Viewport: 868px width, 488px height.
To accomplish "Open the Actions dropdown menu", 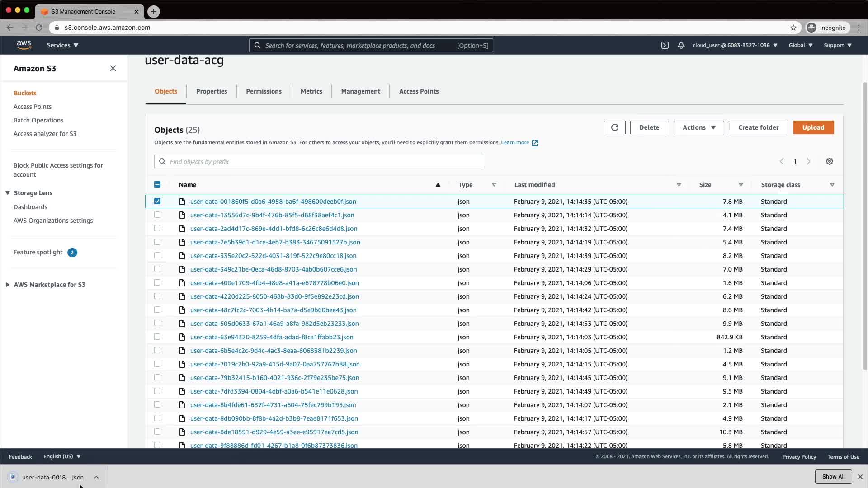I will point(698,127).
